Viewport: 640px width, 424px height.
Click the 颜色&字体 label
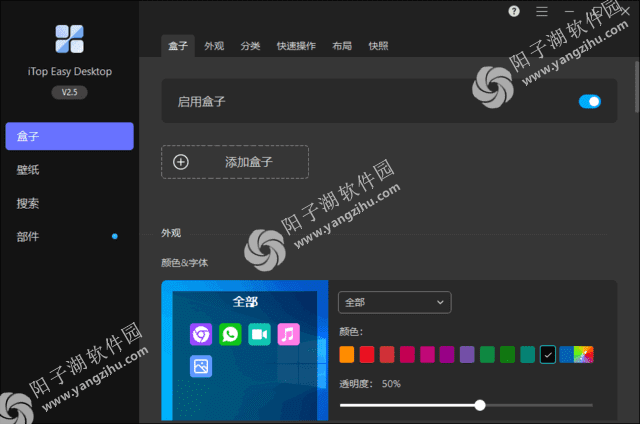click(x=184, y=263)
